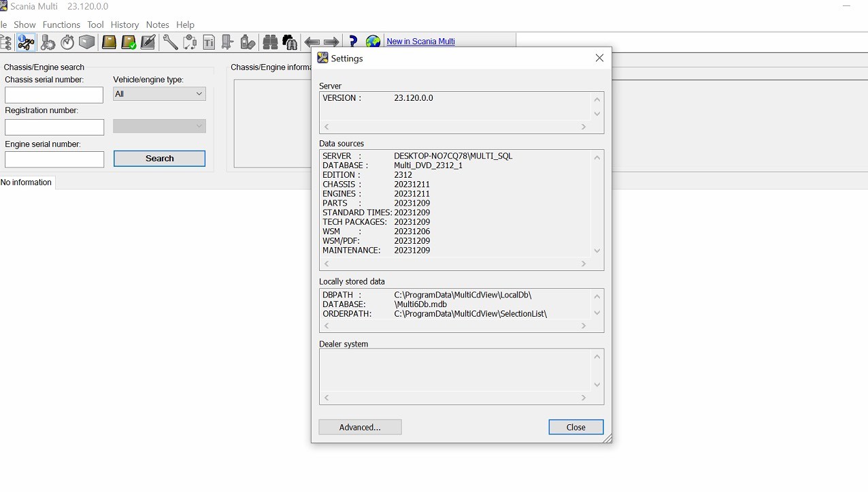Click the Registration number field

[54, 127]
